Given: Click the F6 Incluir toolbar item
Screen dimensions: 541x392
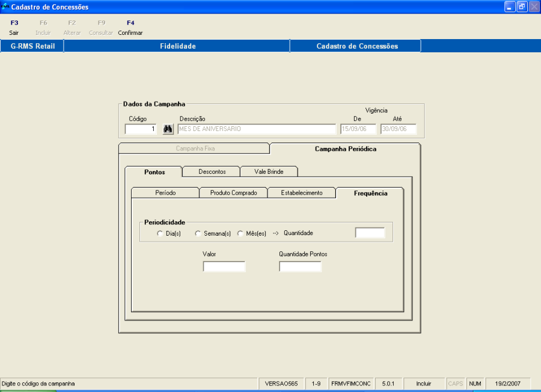Looking at the screenshot, I should [43, 28].
